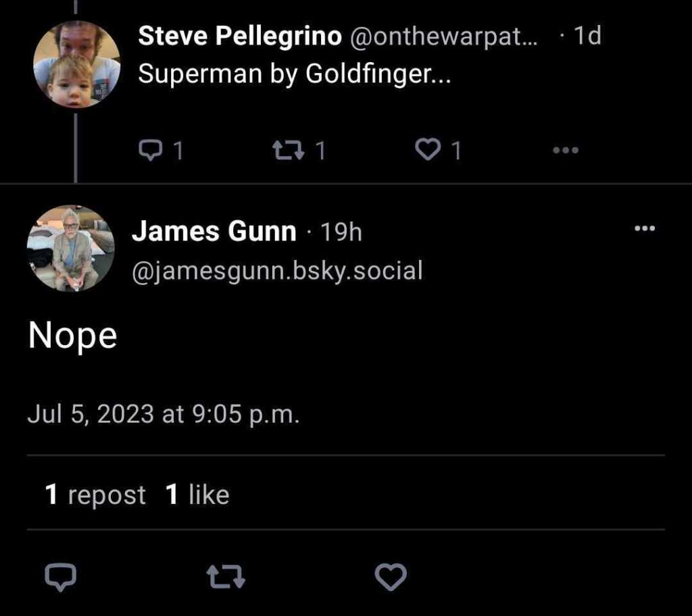Open Steve Pellegrino's profile from name
This screenshot has height=616, width=692.
(239, 36)
